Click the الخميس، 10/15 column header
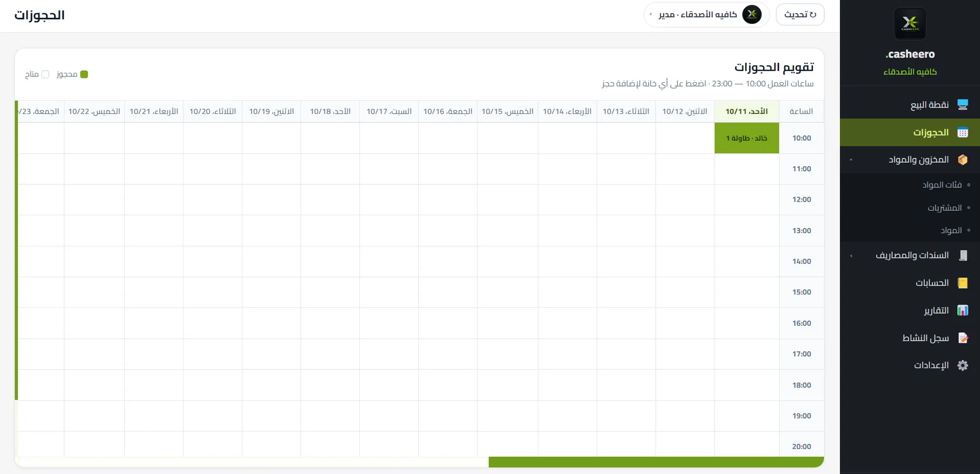 tap(507, 111)
